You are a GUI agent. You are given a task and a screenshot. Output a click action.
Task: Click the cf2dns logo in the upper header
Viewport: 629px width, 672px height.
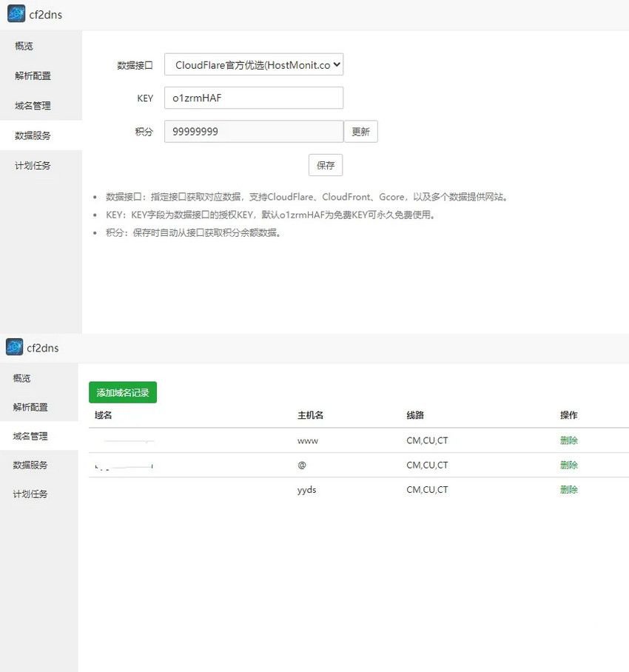[x=16, y=15]
